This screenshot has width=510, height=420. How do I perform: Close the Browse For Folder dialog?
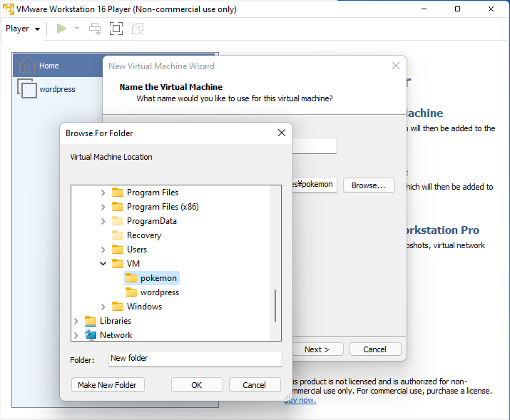[x=282, y=133]
